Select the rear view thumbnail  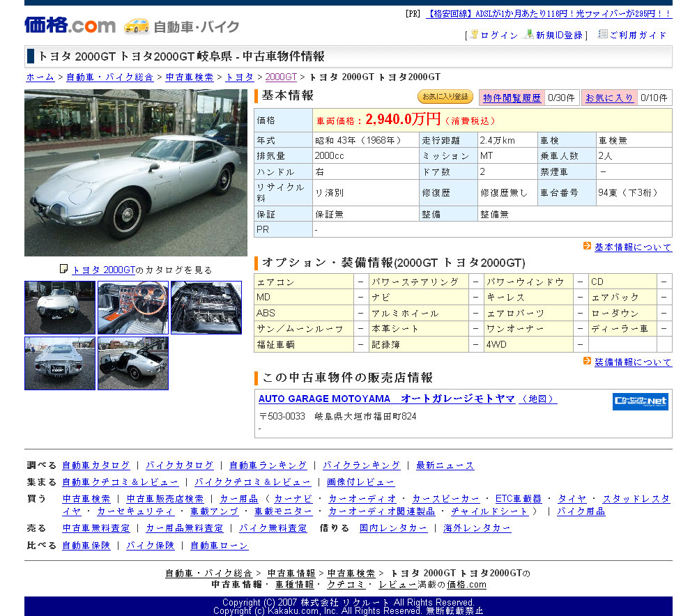coord(60,364)
